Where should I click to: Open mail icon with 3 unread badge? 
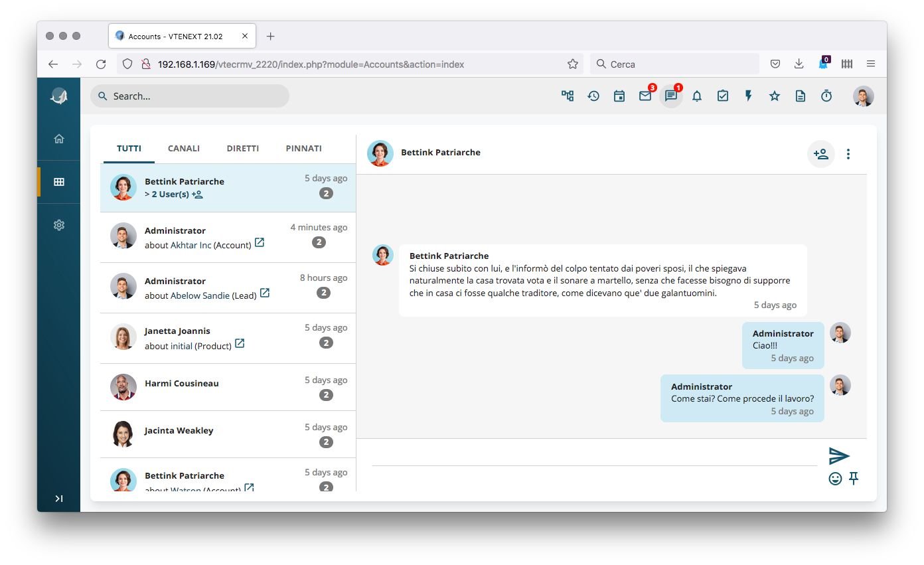coord(645,96)
